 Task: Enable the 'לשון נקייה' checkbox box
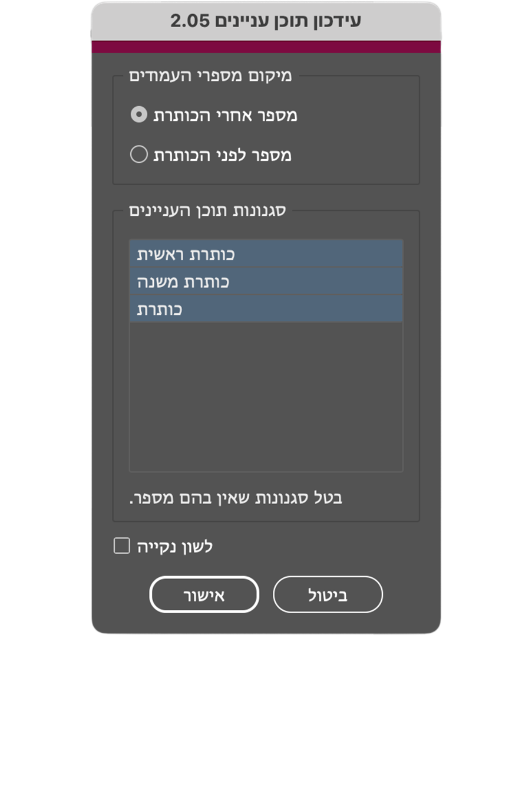pos(122,546)
